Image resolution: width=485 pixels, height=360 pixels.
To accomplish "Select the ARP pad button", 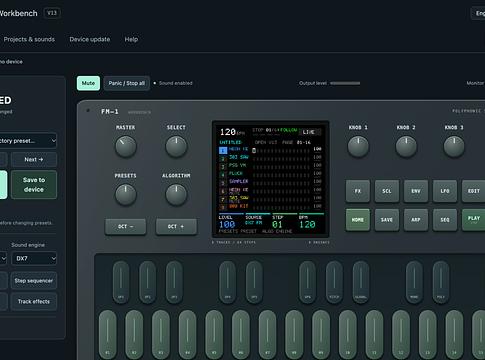I will tap(416, 220).
